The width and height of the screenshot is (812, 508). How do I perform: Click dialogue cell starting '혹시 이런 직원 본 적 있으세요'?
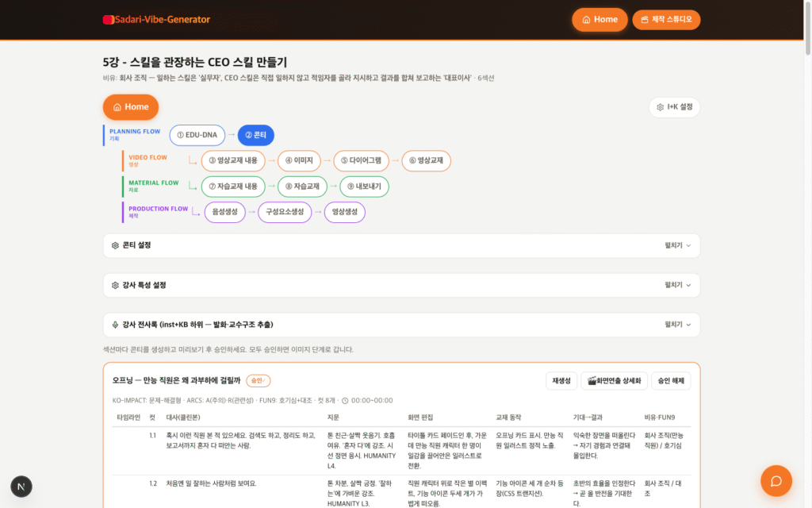coord(241,441)
